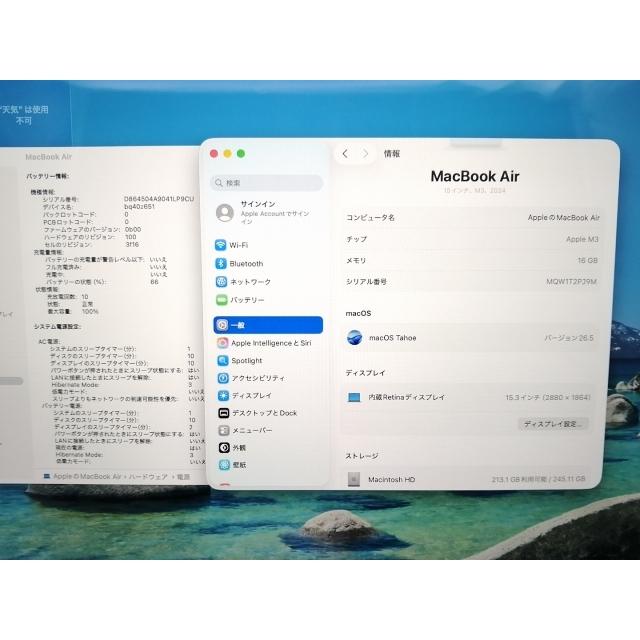This screenshot has width=640, height=640.
Task: Click the macOS Tahoe version row
Action: click(470, 338)
